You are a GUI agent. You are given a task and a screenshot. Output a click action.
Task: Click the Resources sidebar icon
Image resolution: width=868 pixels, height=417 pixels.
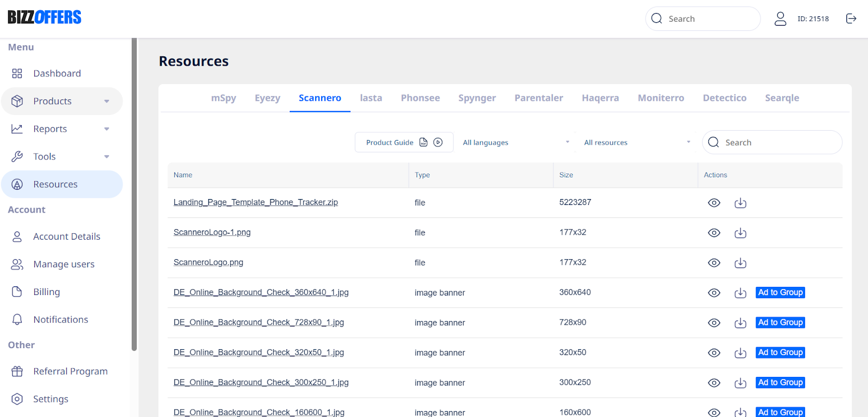(x=17, y=184)
